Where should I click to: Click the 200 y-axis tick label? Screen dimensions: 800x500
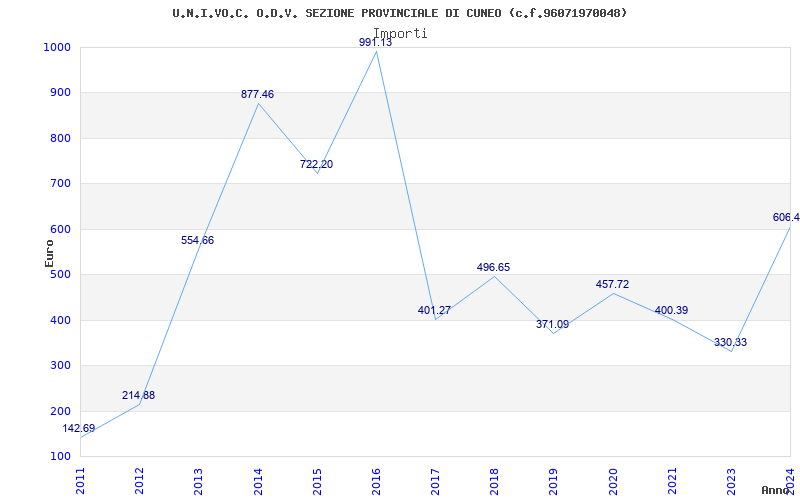coord(60,411)
